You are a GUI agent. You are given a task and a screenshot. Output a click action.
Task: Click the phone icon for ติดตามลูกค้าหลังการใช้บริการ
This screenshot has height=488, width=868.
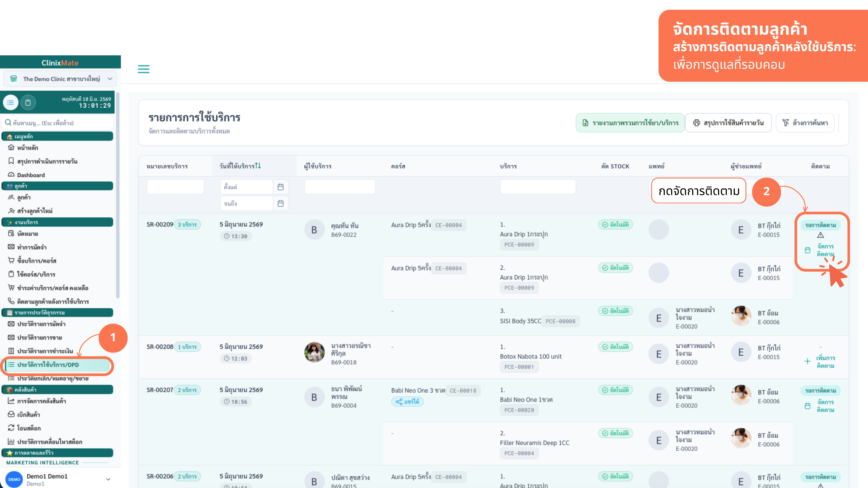(x=11, y=301)
